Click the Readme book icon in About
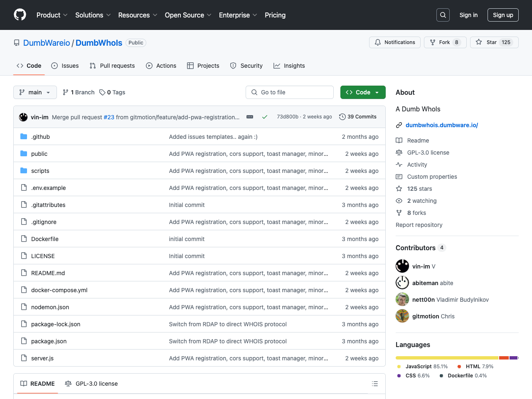This screenshot has width=532, height=399. [x=399, y=140]
